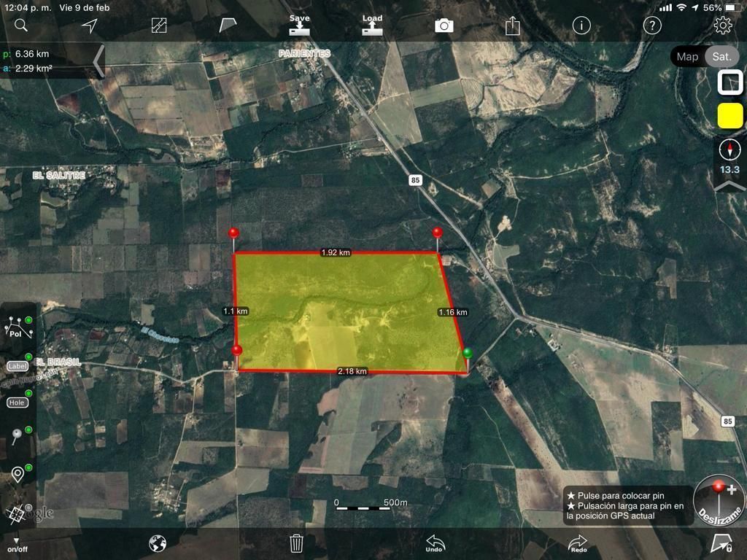
Task: Select the ruler measurement units icon
Action: pos(158,26)
